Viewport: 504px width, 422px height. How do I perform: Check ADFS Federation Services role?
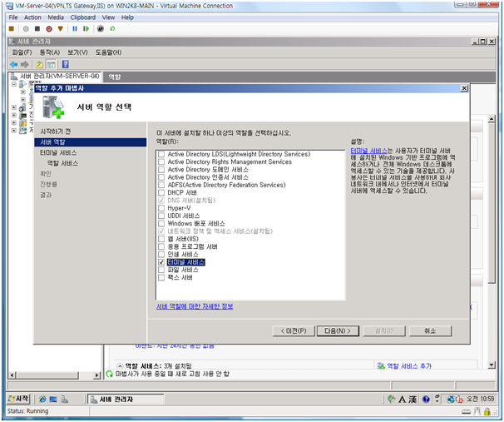pos(161,185)
